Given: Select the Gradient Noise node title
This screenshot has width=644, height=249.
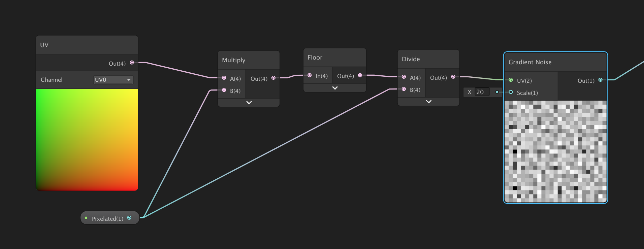Looking at the screenshot, I should tap(530, 62).
